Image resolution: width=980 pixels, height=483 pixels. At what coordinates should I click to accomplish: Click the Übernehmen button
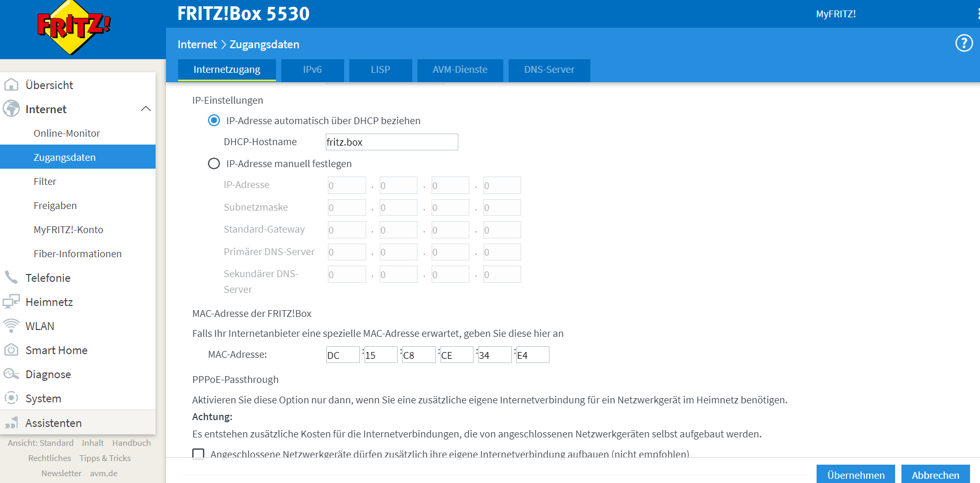pyautogui.click(x=856, y=475)
